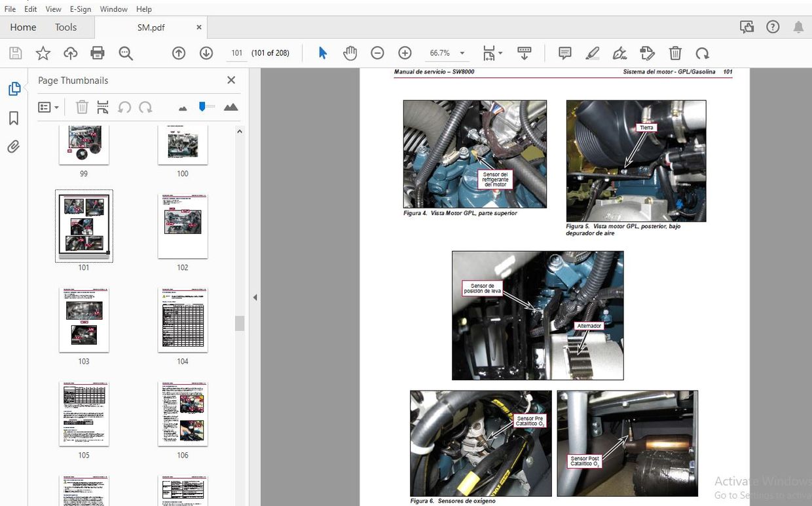This screenshot has width=812, height=506.
Task: Open the Help panel
Action: coord(773,27)
